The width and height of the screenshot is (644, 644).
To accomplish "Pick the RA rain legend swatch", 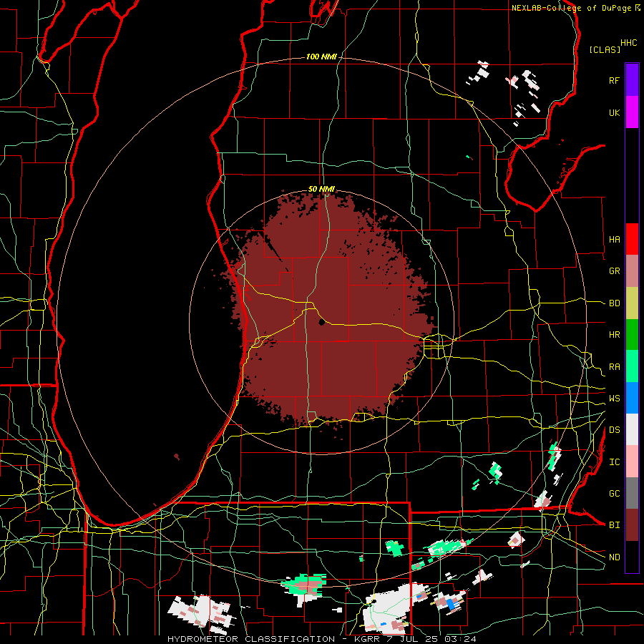I will tap(632, 366).
